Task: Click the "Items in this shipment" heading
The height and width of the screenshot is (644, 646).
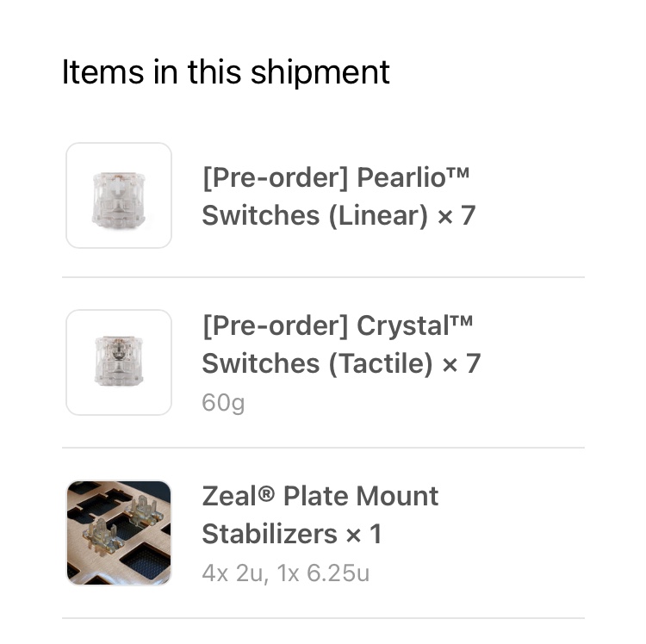Action: (x=226, y=71)
